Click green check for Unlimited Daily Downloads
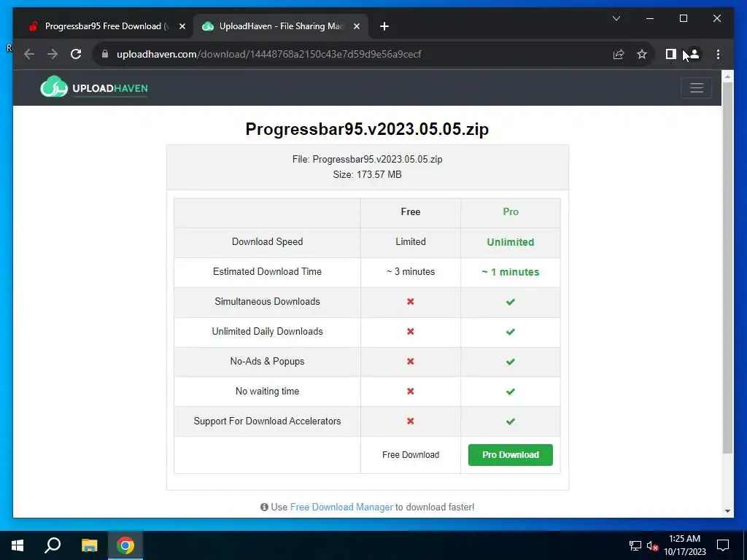The image size is (747, 560). coord(510,332)
